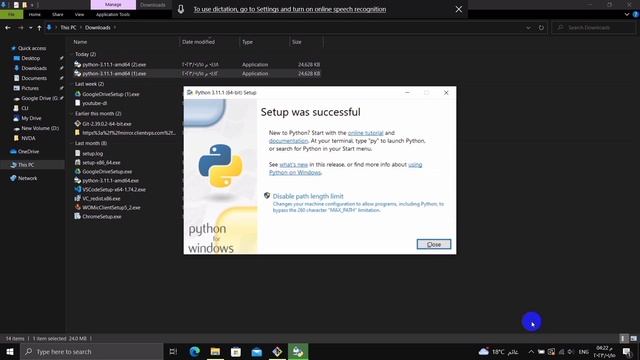This screenshot has width=640, height=360.
Task: Go back using Explorer back arrow
Action: tap(8, 28)
